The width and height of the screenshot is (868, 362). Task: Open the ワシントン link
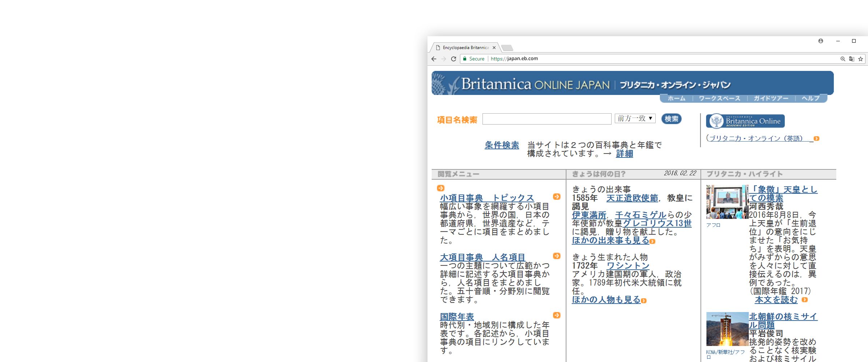click(628, 266)
